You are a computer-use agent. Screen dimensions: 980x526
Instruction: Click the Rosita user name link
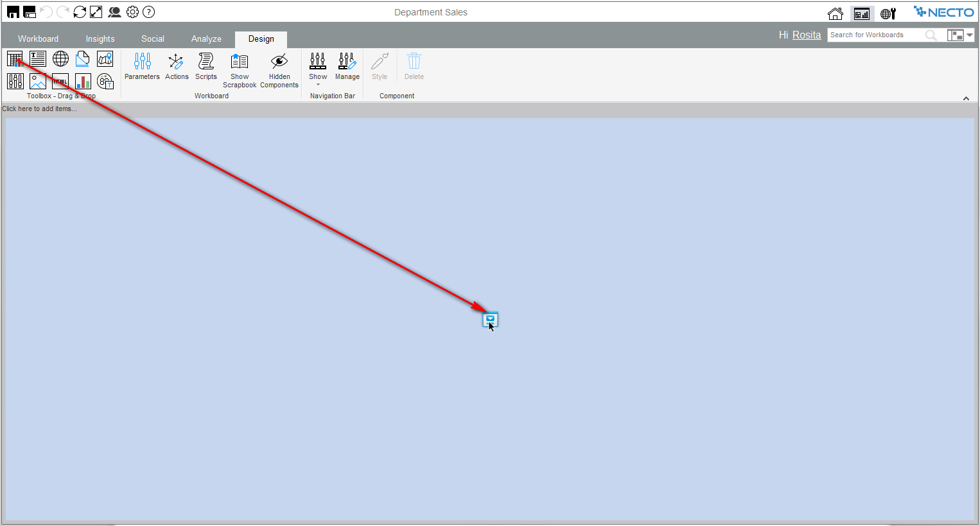click(807, 35)
